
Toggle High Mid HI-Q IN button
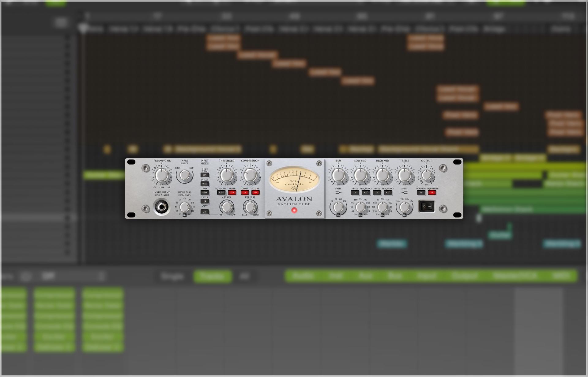click(x=377, y=192)
